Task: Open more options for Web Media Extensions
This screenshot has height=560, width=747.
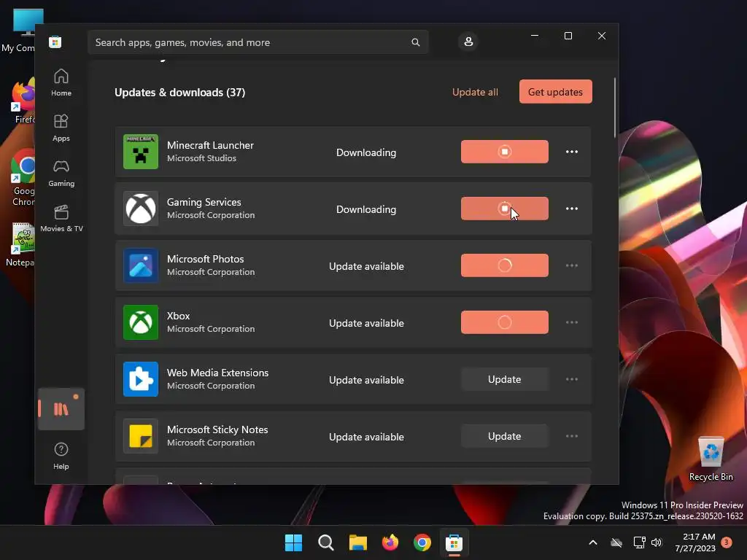Action: (572, 379)
